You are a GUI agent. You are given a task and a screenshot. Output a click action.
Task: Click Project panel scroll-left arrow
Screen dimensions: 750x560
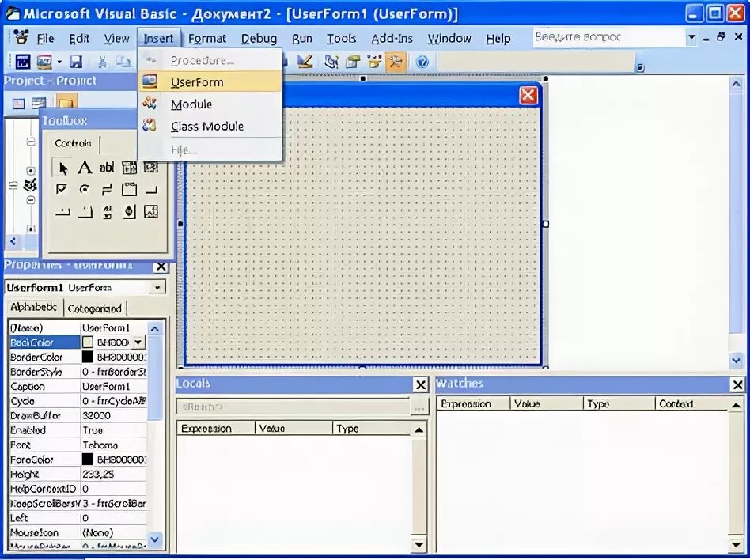pyautogui.click(x=13, y=241)
